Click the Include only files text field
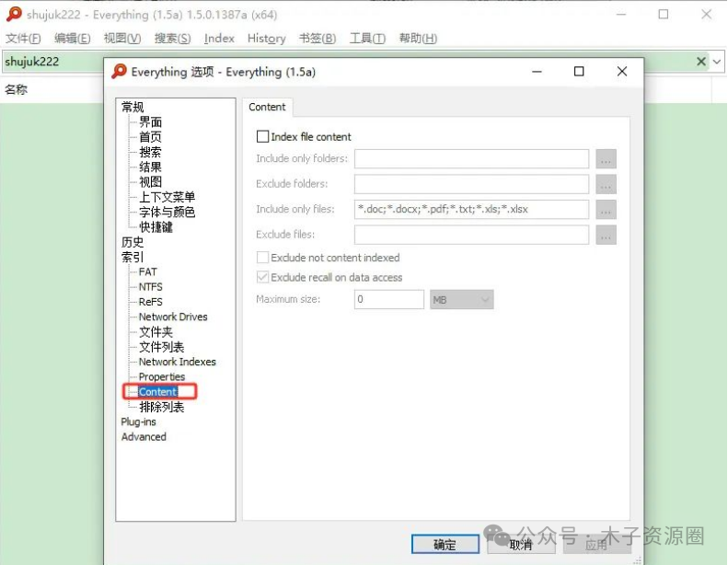 point(471,210)
